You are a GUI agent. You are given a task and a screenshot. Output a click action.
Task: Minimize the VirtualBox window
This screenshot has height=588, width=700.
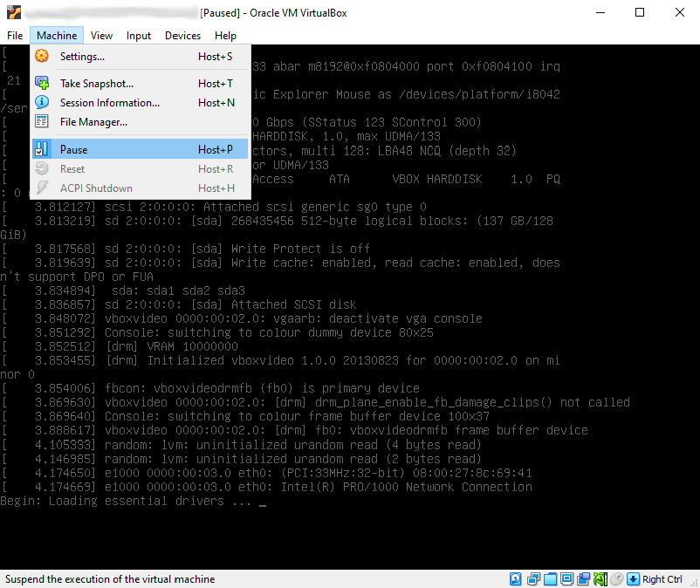click(x=600, y=12)
